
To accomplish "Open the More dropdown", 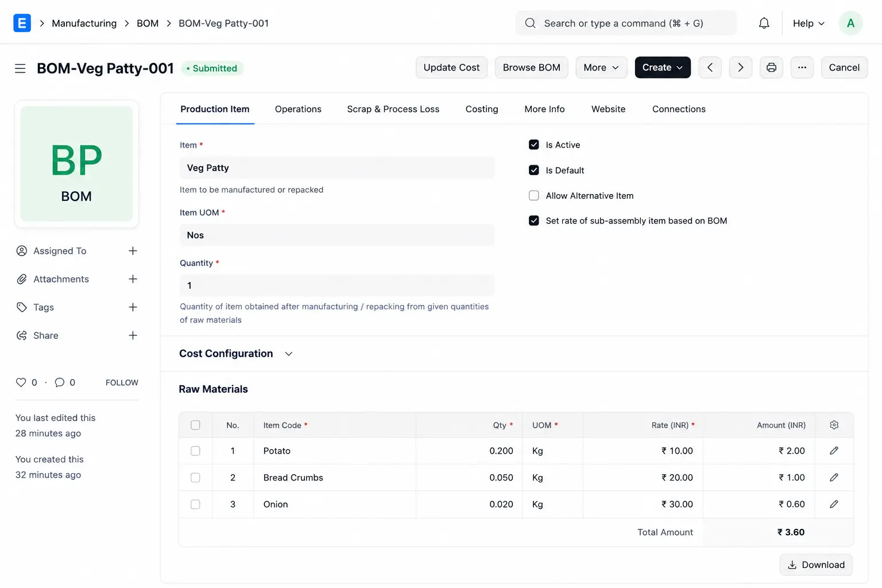I will (601, 67).
